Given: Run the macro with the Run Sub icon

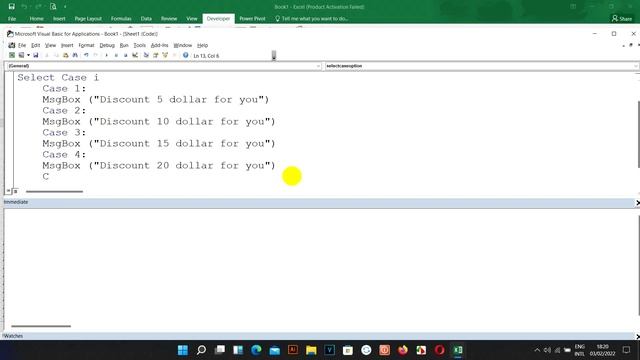Looking at the screenshot, I should pyautogui.click(x=107, y=55).
